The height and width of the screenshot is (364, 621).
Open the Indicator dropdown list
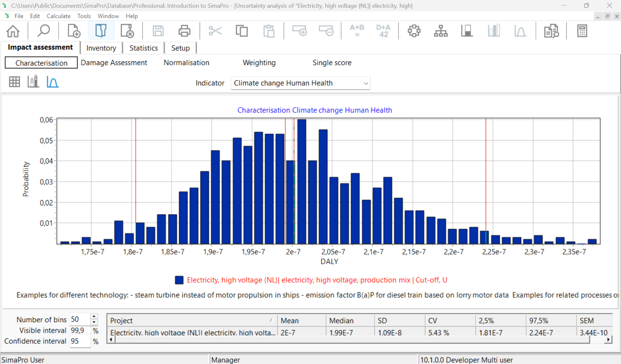pos(365,83)
